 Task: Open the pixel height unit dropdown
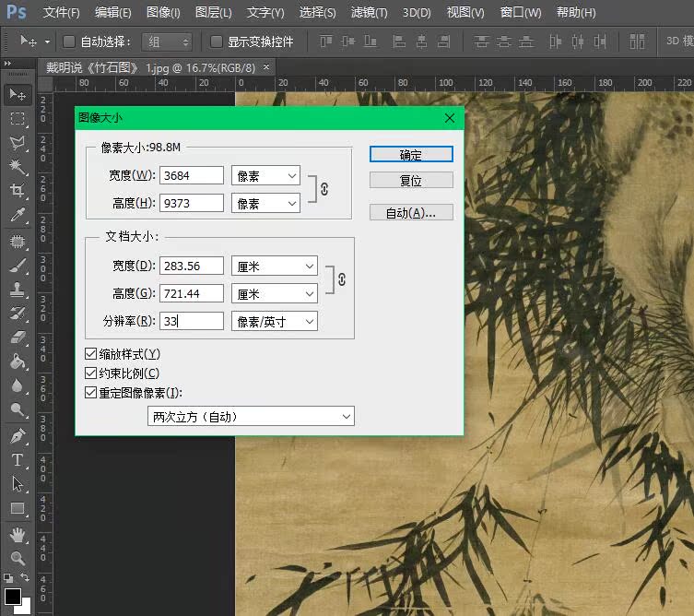[x=265, y=203]
